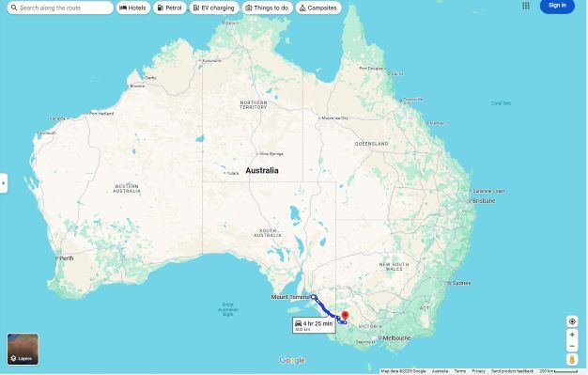This screenshot has height=375, width=588.
Task: Click the red destination pin marker
Action: pos(345,317)
